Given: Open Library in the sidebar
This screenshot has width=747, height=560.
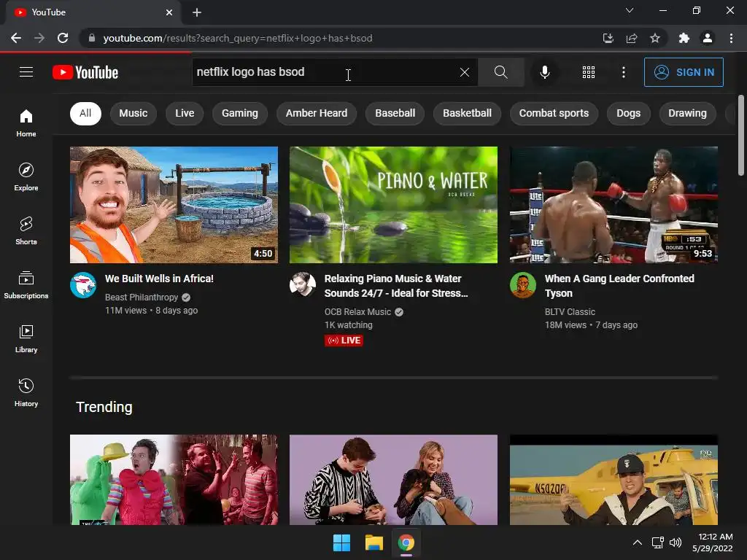Looking at the screenshot, I should [26, 339].
